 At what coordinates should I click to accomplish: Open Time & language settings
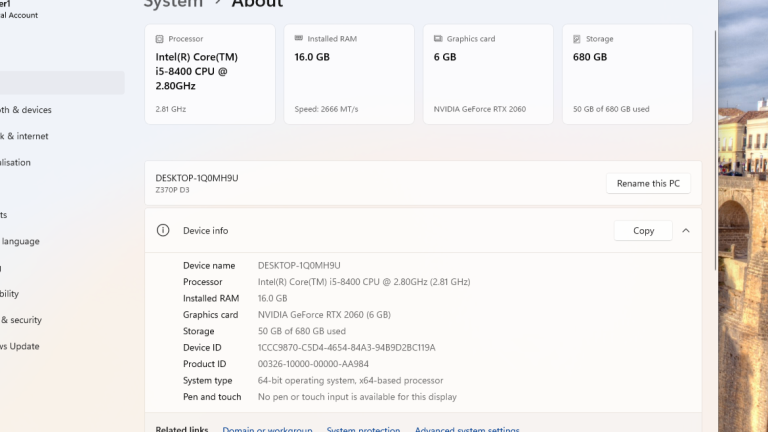[x=20, y=241]
